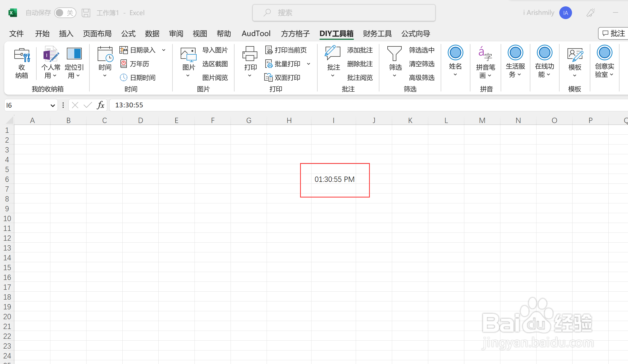This screenshot has height=364, width=628.
Task: Click 高级筛选 in the filter group
Action: [x=422, y=77]
